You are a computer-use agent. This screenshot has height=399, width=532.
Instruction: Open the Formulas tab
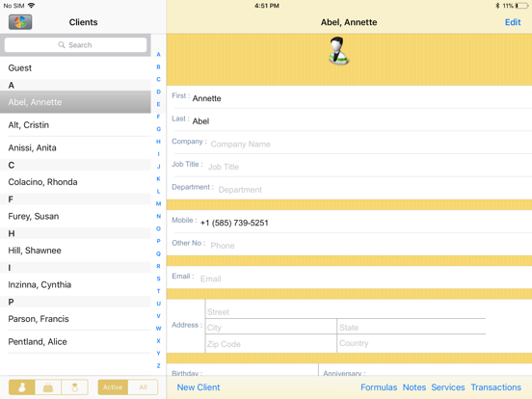click(379, 387)
